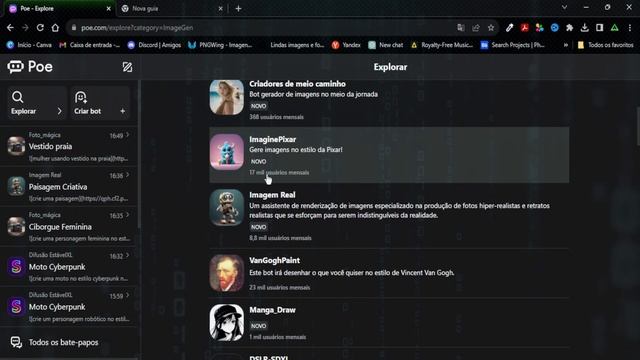The image size is (640, 360).
Task: Click the Manga_Draw avatar
Action: pyautogui.click(x=227, y=322)
